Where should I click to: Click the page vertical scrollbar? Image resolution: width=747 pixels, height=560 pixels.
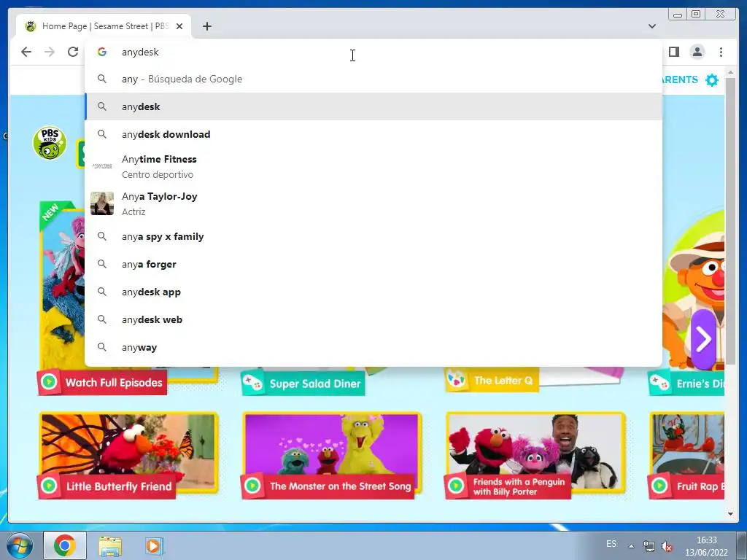click(x=730, y=222)
